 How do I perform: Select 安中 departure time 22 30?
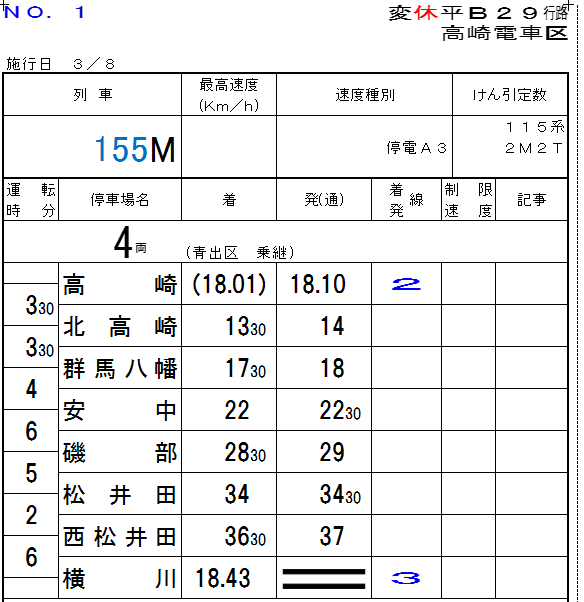pos(340,410)
